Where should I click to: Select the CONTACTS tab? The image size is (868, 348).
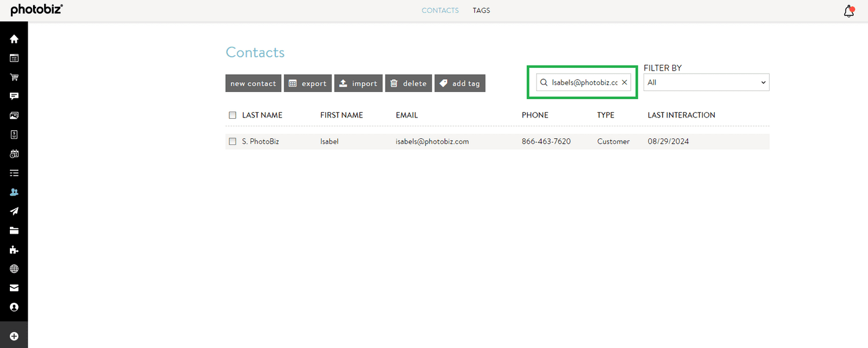point(440,10)
